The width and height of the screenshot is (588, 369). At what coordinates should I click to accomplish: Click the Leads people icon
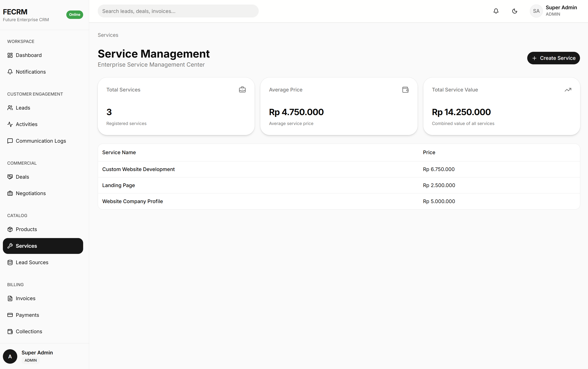pos(10,108)
